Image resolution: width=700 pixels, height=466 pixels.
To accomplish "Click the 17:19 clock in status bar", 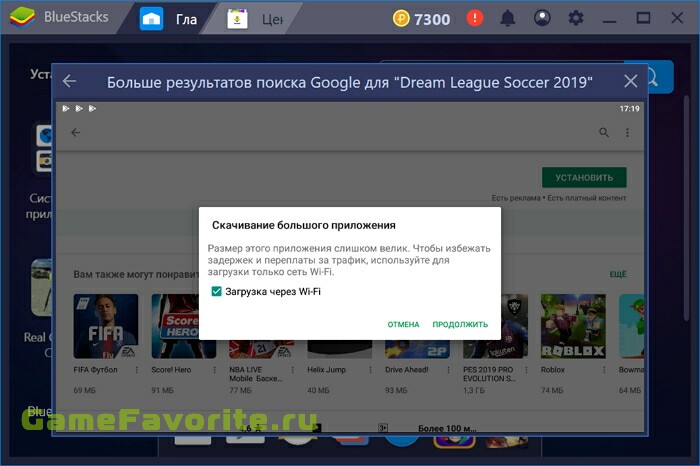I will pyautogui.click(x=629, y=108).
